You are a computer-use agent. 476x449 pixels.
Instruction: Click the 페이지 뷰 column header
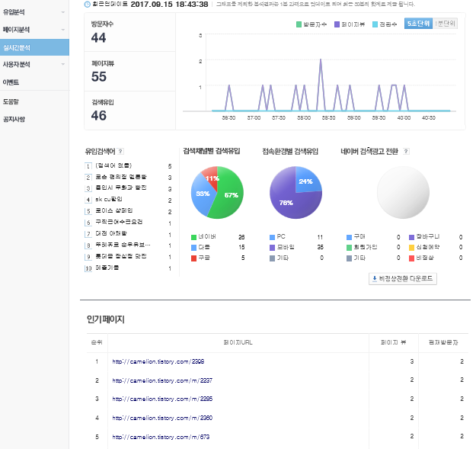tap(394, 342)
